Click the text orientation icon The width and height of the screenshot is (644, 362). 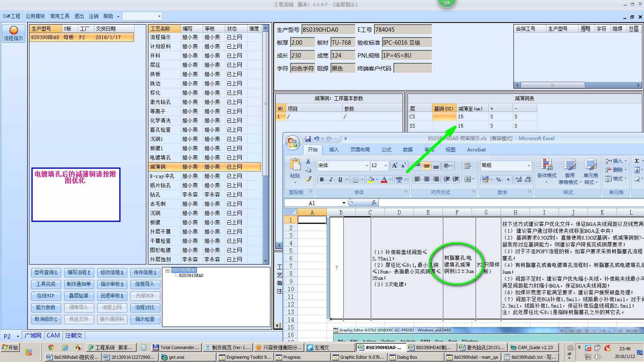coord(447,165)
